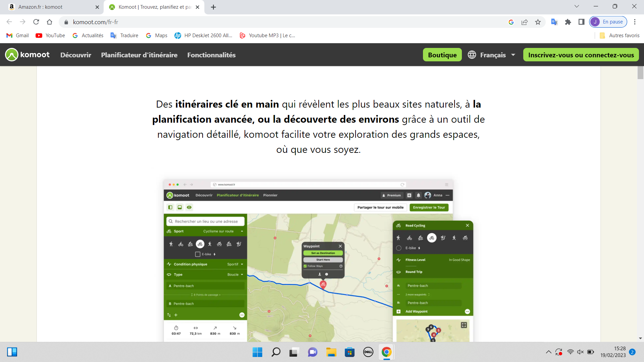Share this page via share icon

coord(525,22)
